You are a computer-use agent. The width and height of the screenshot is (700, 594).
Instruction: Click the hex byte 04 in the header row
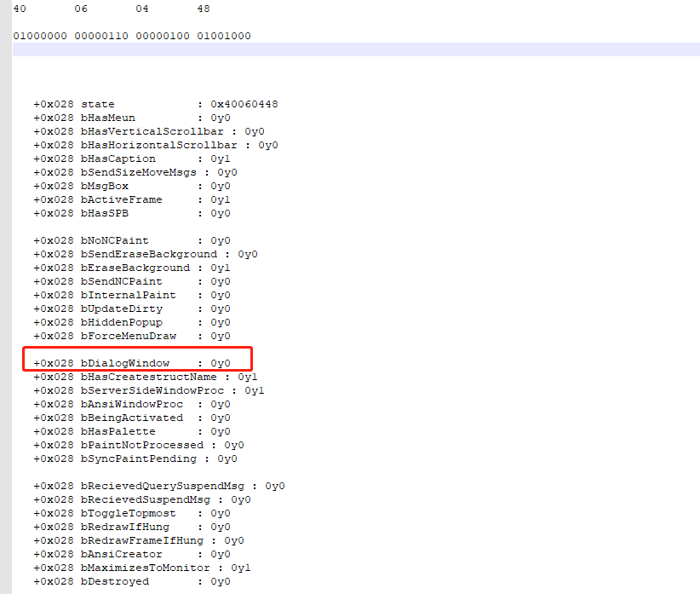[x=142, y=9]
